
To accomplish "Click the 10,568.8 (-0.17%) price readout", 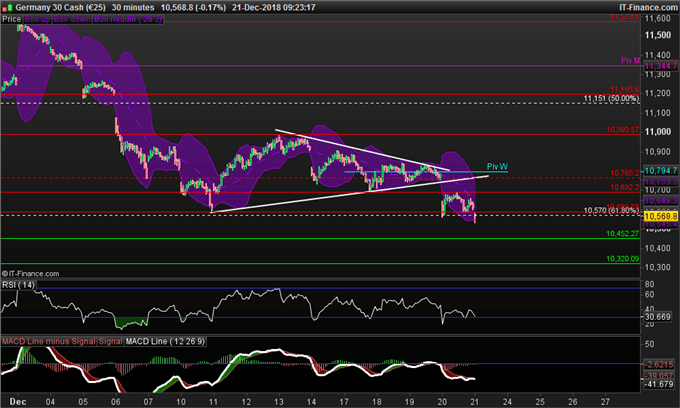I will [193, 7].
